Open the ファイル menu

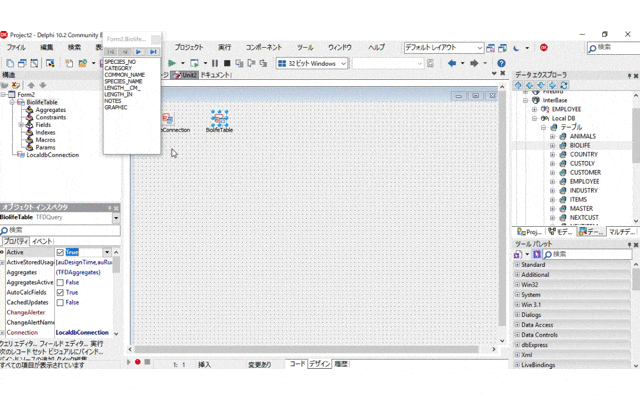click(16, 48)
